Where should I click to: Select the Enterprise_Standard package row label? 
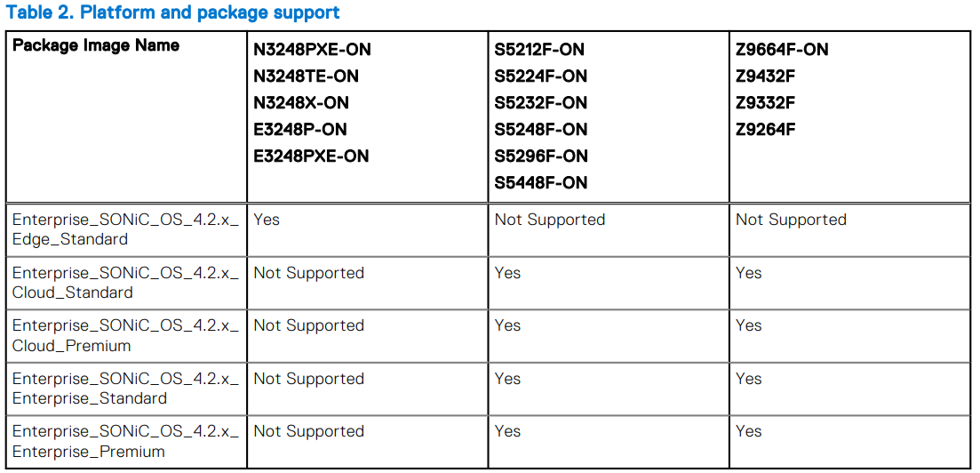point(124,389)
